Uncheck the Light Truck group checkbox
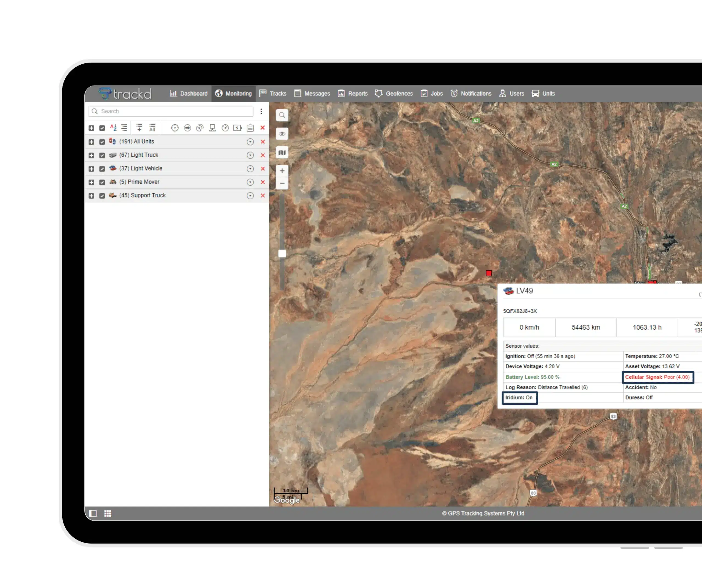The image size is (702, 588). (102, 155)
